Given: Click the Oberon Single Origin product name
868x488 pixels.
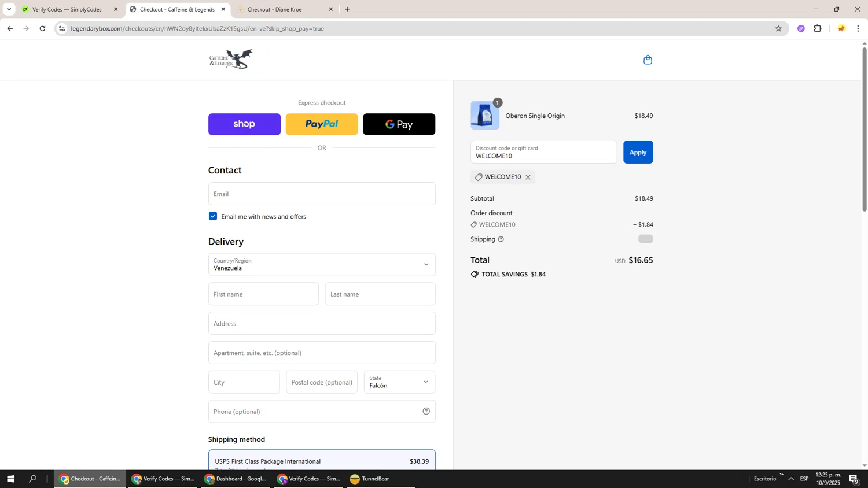Looking at the screenshot, I should coord(535,116).
